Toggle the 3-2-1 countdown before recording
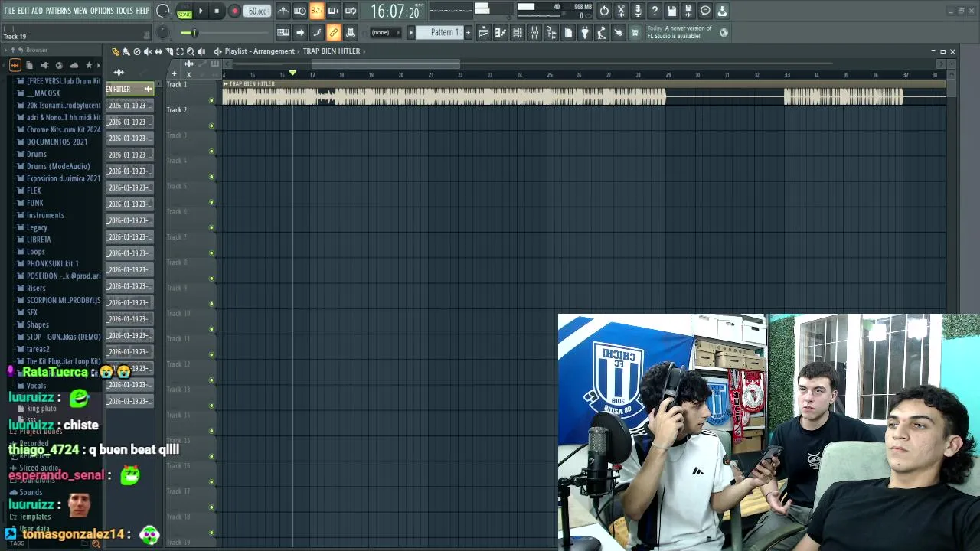The image size is (980, 551). point(317,11)
